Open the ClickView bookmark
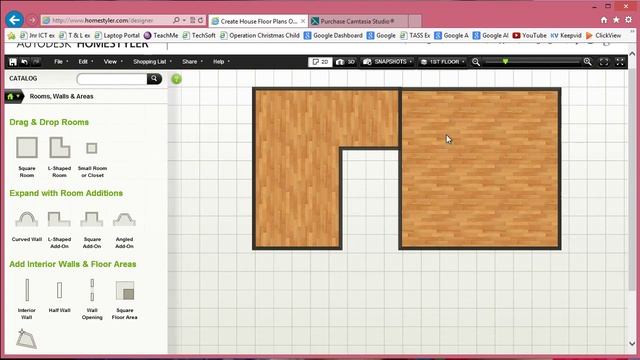The height and width of the screenshot is (360, 640). pos(604,36)
